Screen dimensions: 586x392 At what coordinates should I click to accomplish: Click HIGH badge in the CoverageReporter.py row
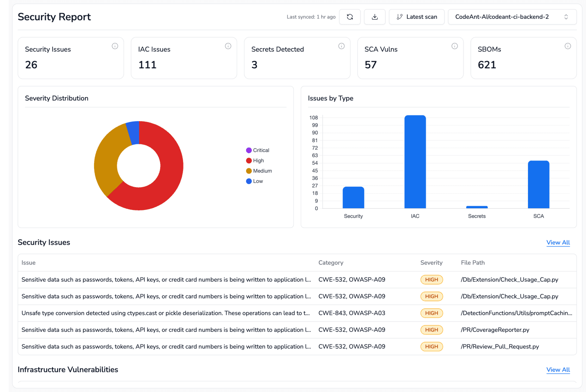(x=431, y=330)
